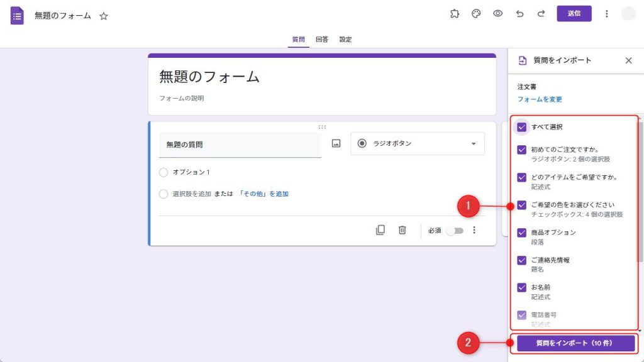
Task: Edit the form title 無題のフォーム in card
Action: pyautogui.click(x=209, y=77)
